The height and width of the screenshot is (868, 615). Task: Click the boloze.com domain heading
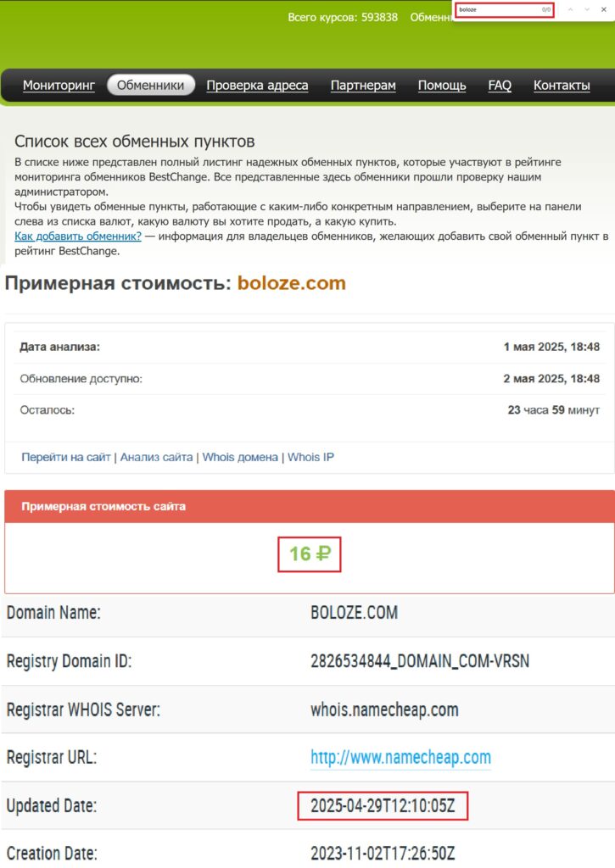point(292,284)
